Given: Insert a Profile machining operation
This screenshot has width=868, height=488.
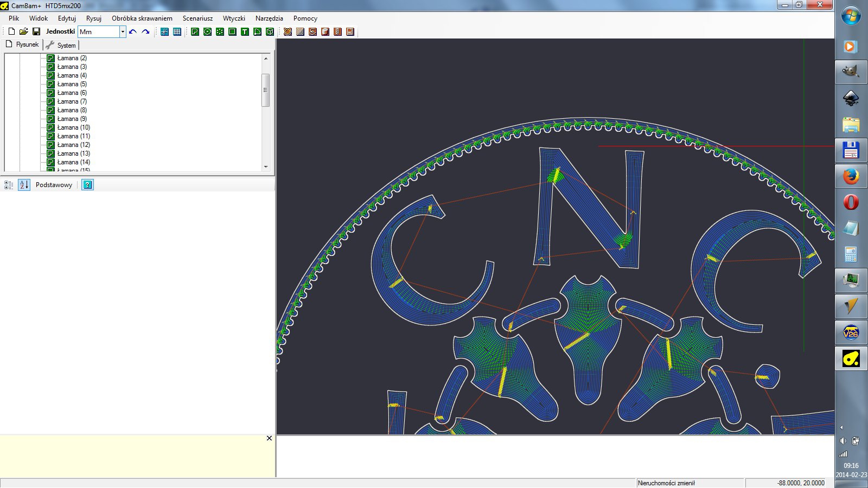Looking at the screenshot, I should pyautogui.click(x=288, y=31).
